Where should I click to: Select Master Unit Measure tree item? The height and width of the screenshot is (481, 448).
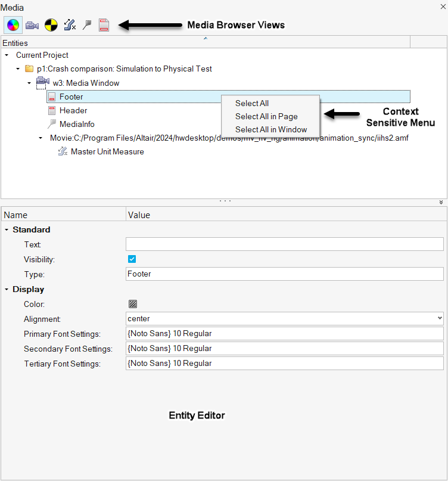(x=107, y=151)
